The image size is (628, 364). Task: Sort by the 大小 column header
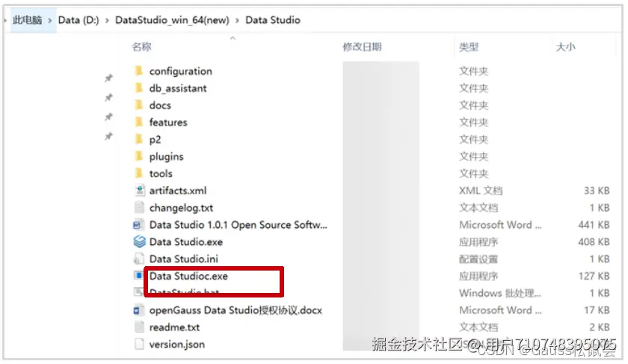point(565,47)
